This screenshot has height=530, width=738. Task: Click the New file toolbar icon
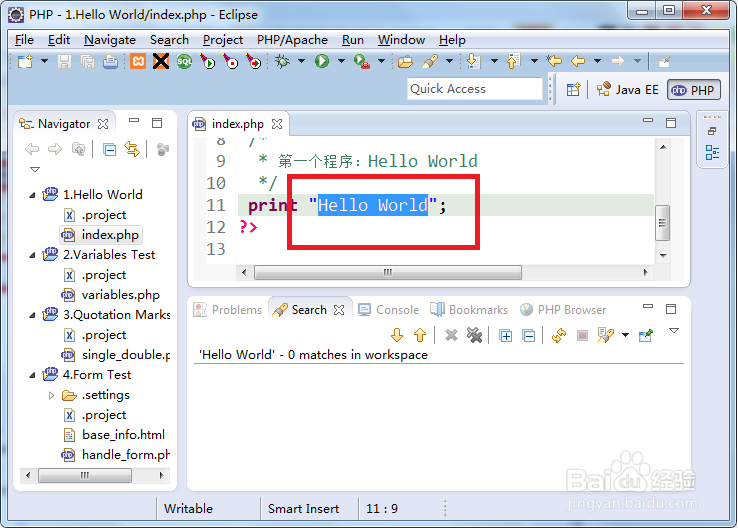tap(25, 61)
